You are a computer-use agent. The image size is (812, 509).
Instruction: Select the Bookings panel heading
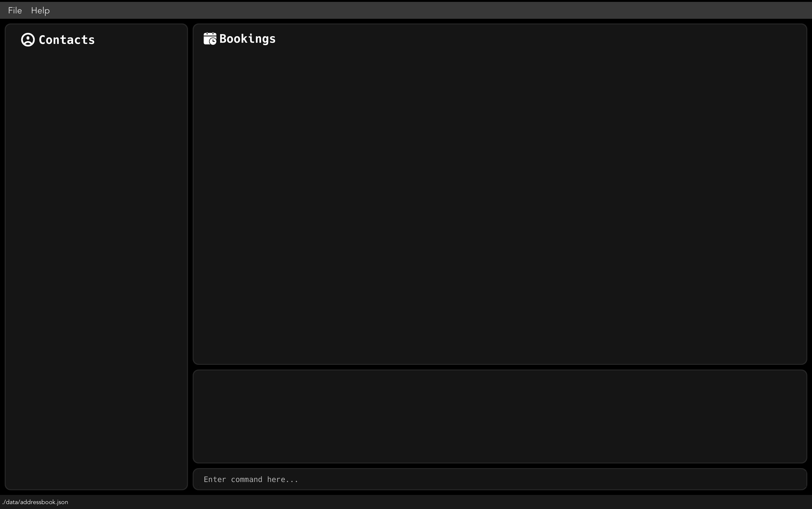[248, 39]
